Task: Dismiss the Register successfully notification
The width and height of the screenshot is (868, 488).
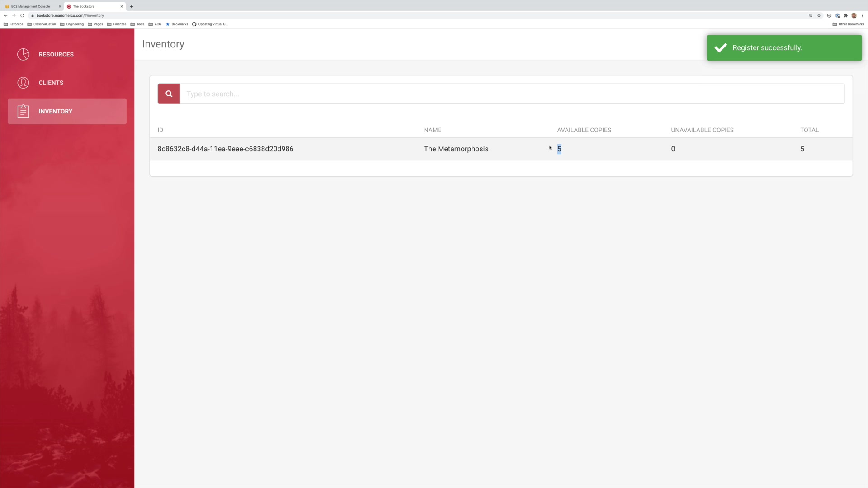Action: pyautogui.click(x=784, y=48)
